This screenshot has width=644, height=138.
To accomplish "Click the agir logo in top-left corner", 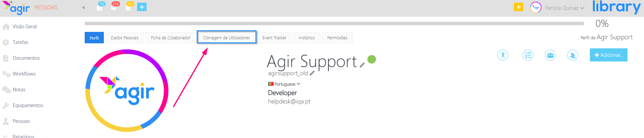I will pyautogui.click(x=16, y=8).
